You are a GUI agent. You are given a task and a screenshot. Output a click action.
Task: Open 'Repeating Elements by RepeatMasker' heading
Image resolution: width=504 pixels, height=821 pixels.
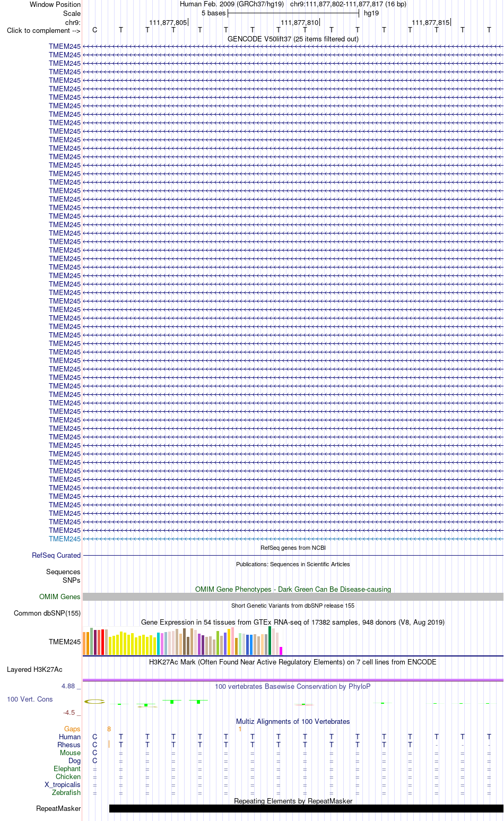(x=293, y=801)
